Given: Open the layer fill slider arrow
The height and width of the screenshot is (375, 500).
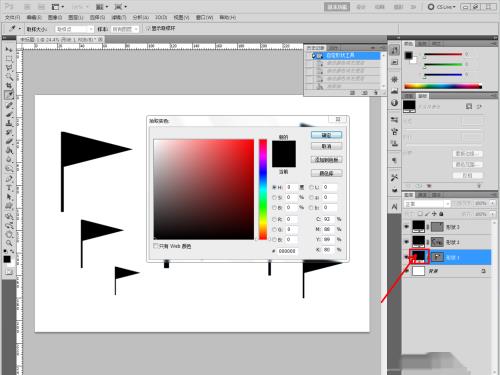Looking at the screenshot, I should coord(493,214).
